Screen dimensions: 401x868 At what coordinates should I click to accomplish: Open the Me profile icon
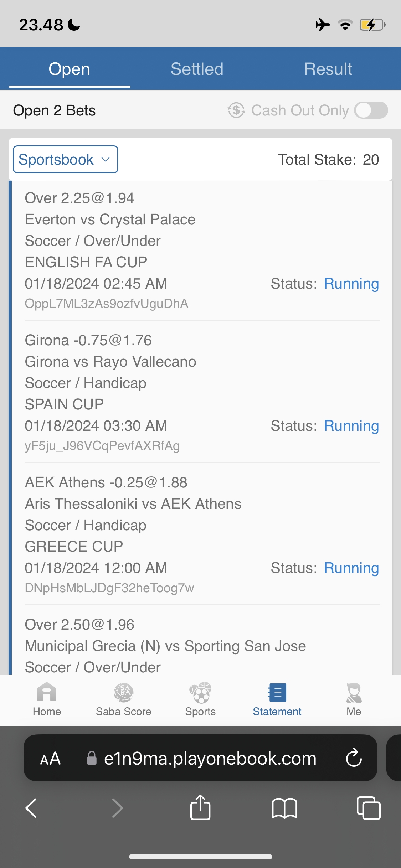coord(354,693)
